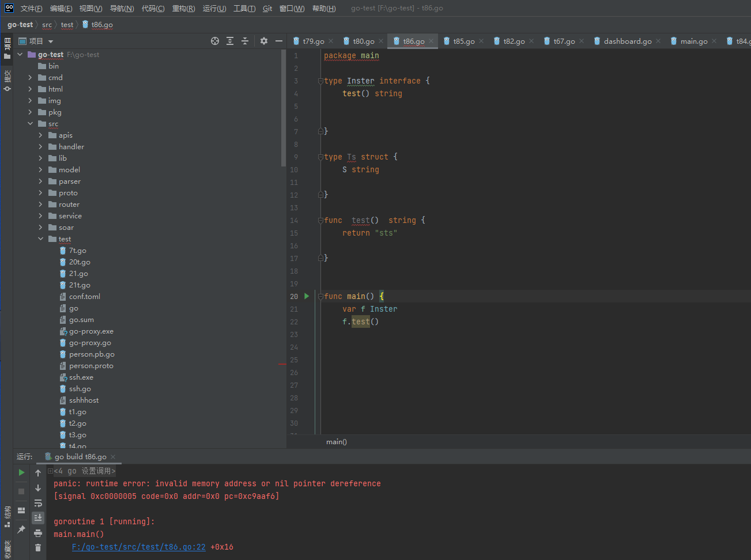Screen dimensions: 751x560
Task: Close the t86.go editor tab
Action: (431, 41)
